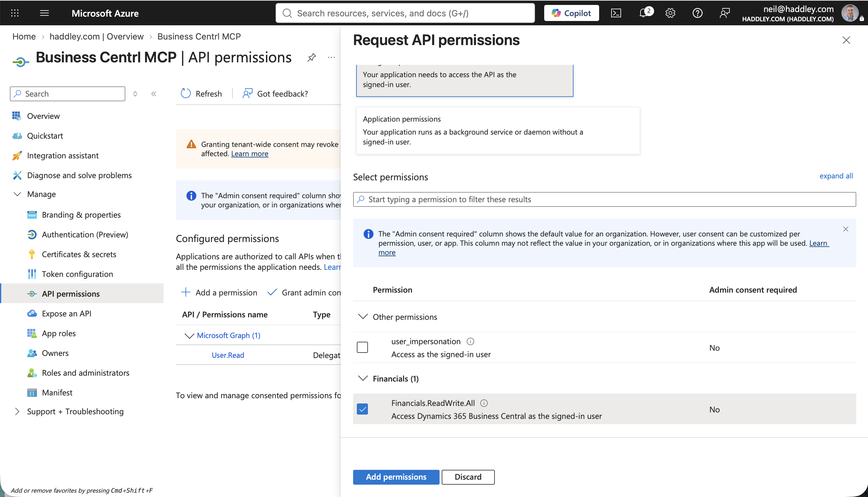
Task: Collapse the Financials (1) group
Action: tap(363, 378)
